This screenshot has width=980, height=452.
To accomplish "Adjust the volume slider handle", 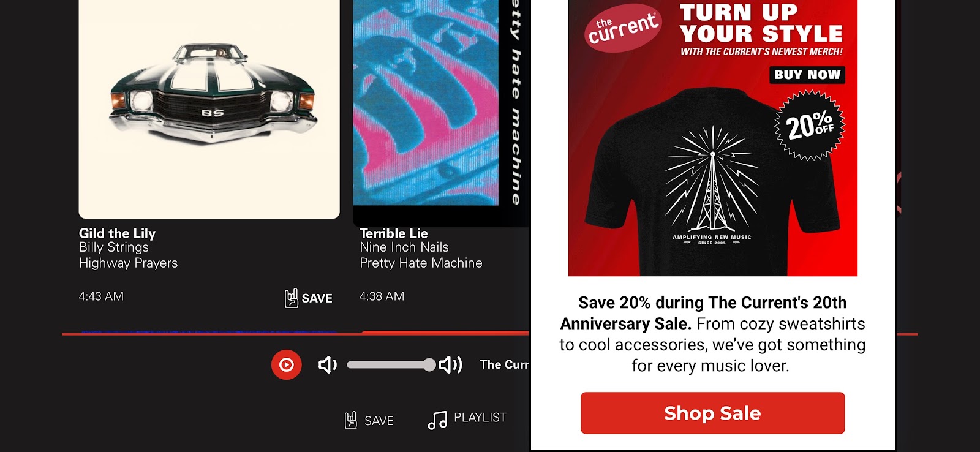I will [x=429, y=365].
